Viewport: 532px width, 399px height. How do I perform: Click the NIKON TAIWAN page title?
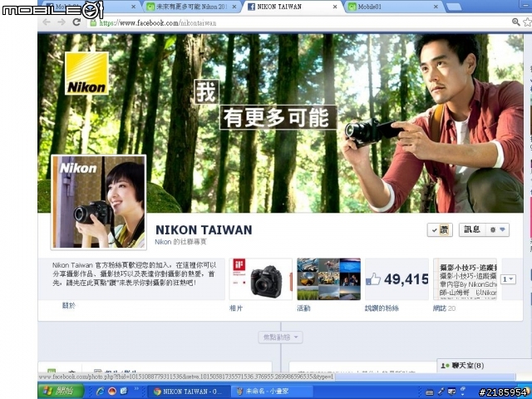click(204, 229)
